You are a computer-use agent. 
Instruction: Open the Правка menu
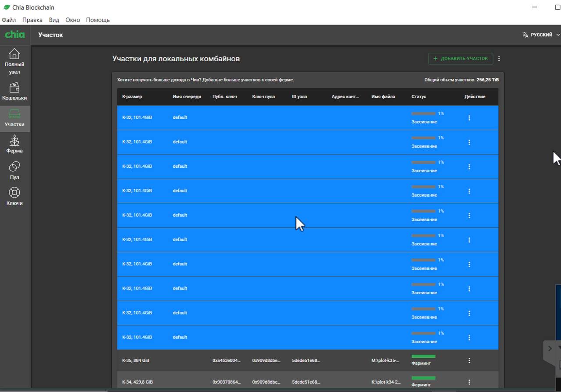point(32,20)
